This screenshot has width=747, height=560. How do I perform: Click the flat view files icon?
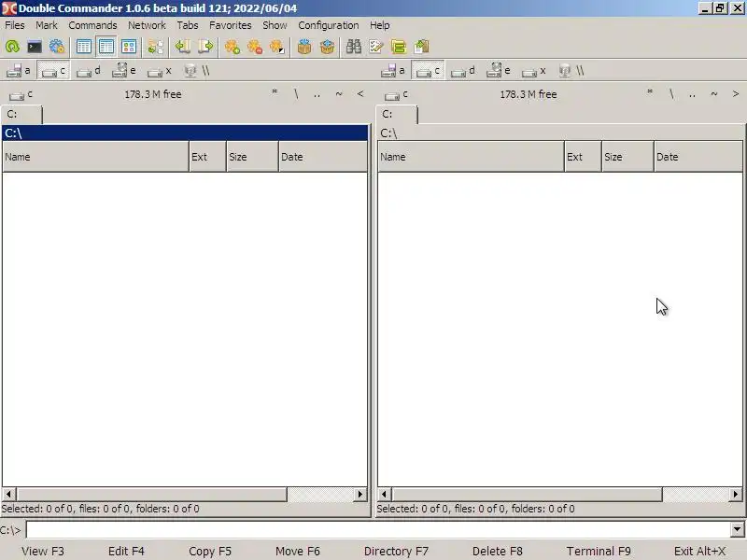click(x=156, y=47)
